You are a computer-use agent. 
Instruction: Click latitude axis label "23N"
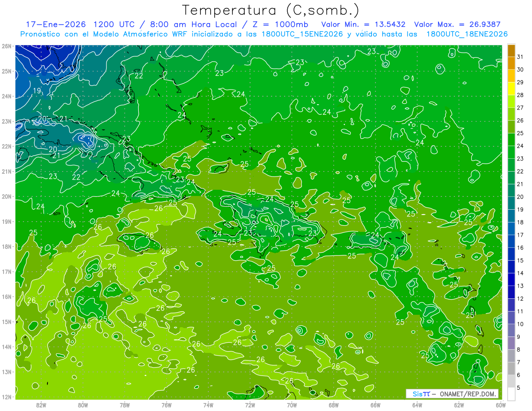point(7,121)
